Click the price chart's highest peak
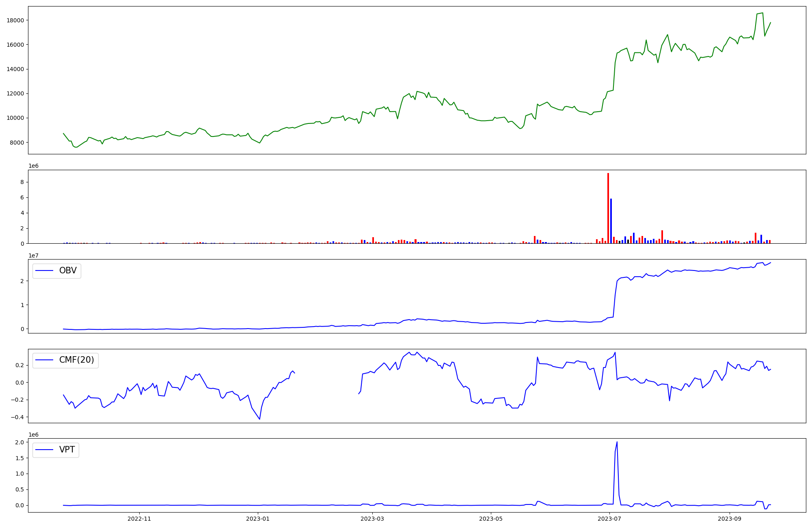The image size is (812, 528). (762, 13)
